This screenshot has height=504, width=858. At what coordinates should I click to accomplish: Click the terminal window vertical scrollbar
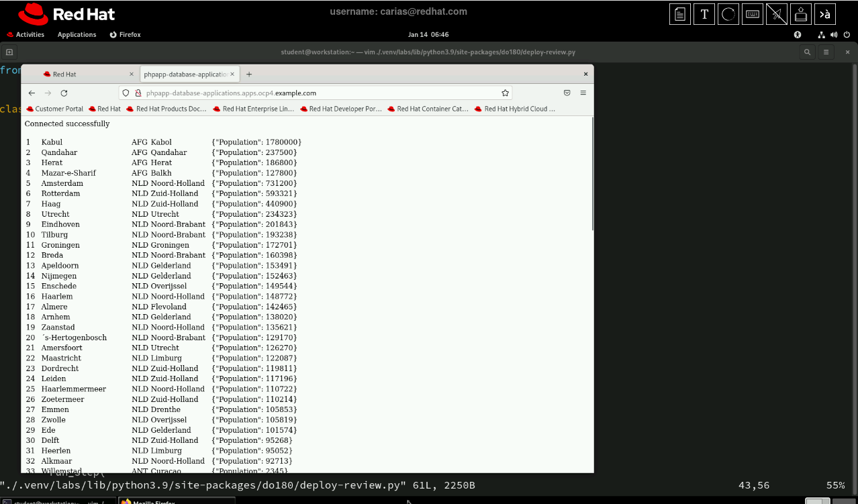pyautogui.click(x=854, y=268)
